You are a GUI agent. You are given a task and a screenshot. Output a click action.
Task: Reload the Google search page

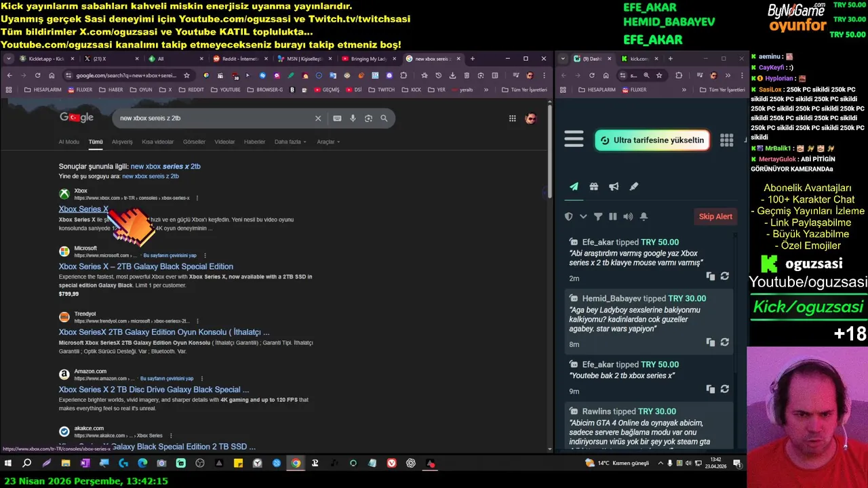(37, 75)
